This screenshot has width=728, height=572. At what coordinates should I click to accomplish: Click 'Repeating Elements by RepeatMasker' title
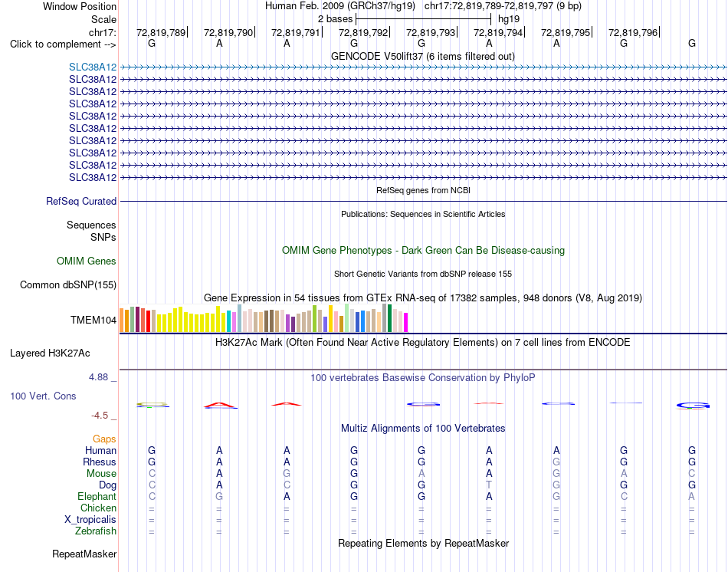click(x=424, y=543)
